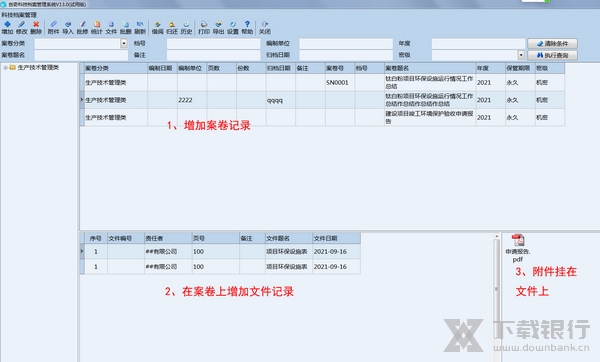Click row selector of the 2222 row
Viewport: 600px width, 362px height.
82,100
